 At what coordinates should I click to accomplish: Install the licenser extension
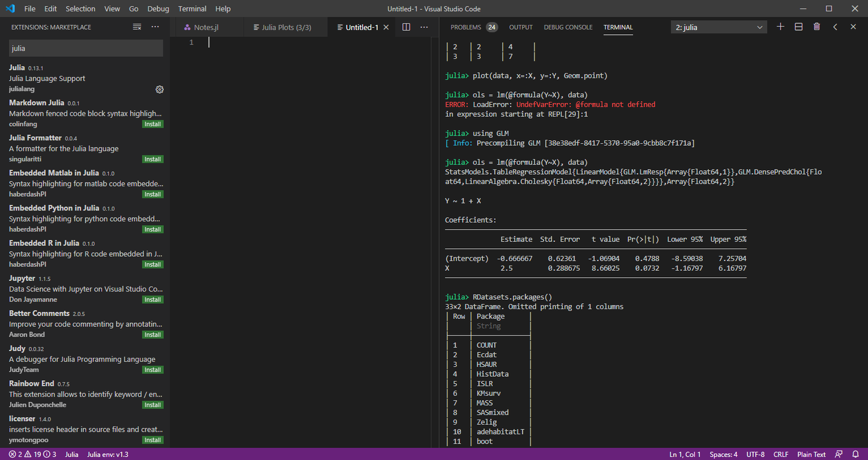click(x=153, y=440)
